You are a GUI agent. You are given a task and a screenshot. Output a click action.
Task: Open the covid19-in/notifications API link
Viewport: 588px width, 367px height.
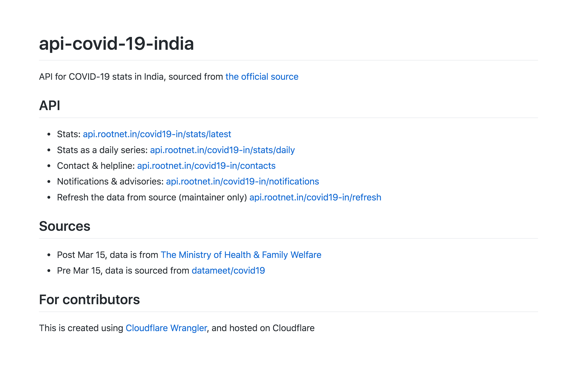[x=243, y=181]
